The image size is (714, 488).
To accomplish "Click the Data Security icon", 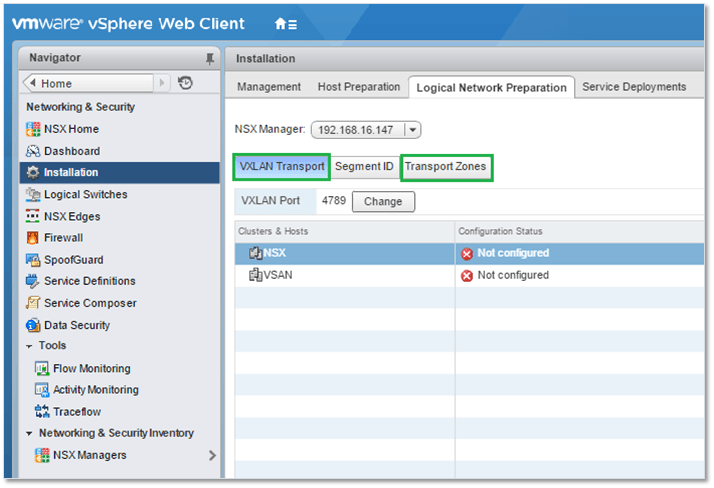I will pyautogui.click(x=33, y=325).
